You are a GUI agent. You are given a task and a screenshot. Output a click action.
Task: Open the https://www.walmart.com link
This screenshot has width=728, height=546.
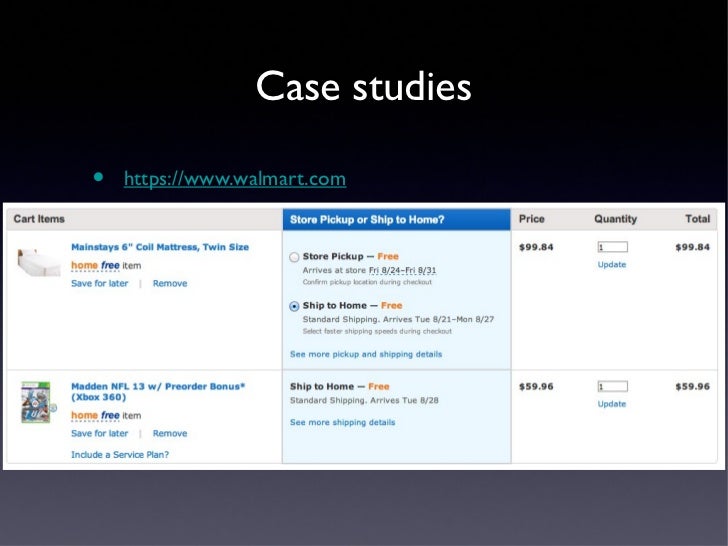pyautogui.click(x=235, y=179)
